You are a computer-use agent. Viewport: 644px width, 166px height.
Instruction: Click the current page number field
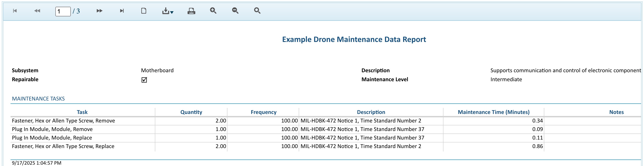coord(63,11)
